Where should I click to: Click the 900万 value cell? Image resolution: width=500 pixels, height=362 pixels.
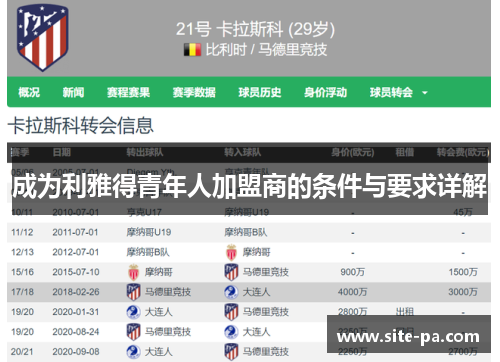[353, 272]
